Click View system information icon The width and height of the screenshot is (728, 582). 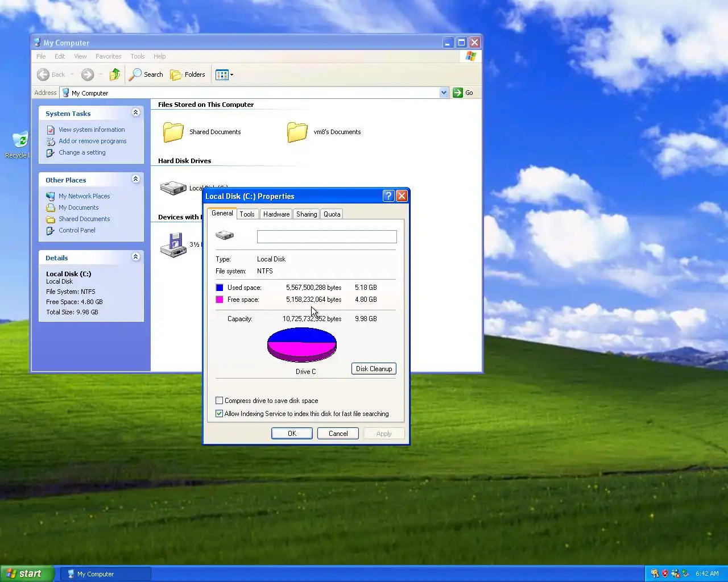click(51, 130)
